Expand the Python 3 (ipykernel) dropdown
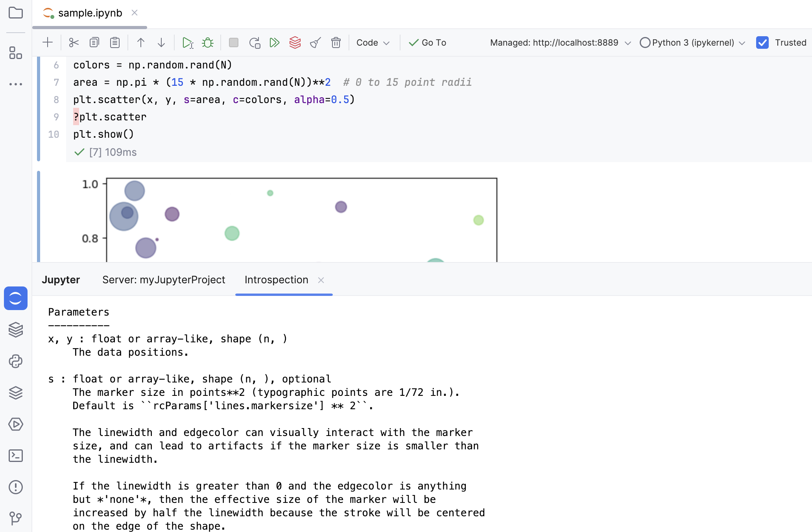Image resolution: width=812 pixels, height=532 pixels. 742,43
